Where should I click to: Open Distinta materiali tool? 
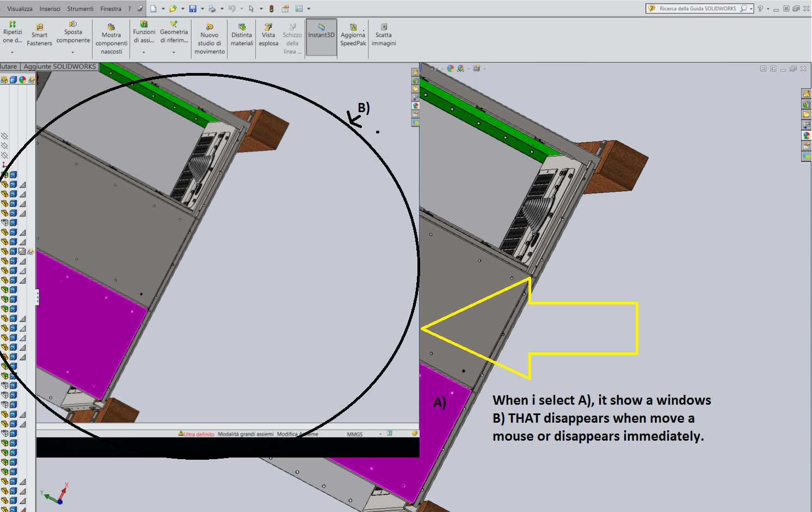(x=242, y=35)
